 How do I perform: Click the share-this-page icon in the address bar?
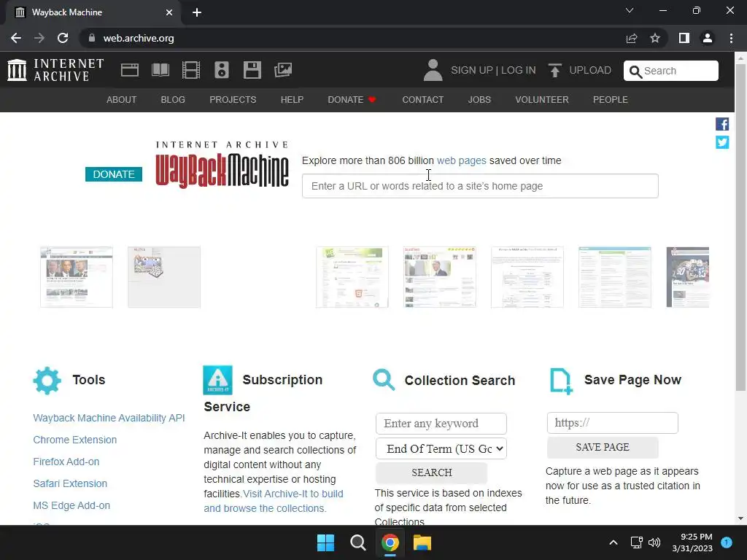pyautogui.click(x=632, y=38)
